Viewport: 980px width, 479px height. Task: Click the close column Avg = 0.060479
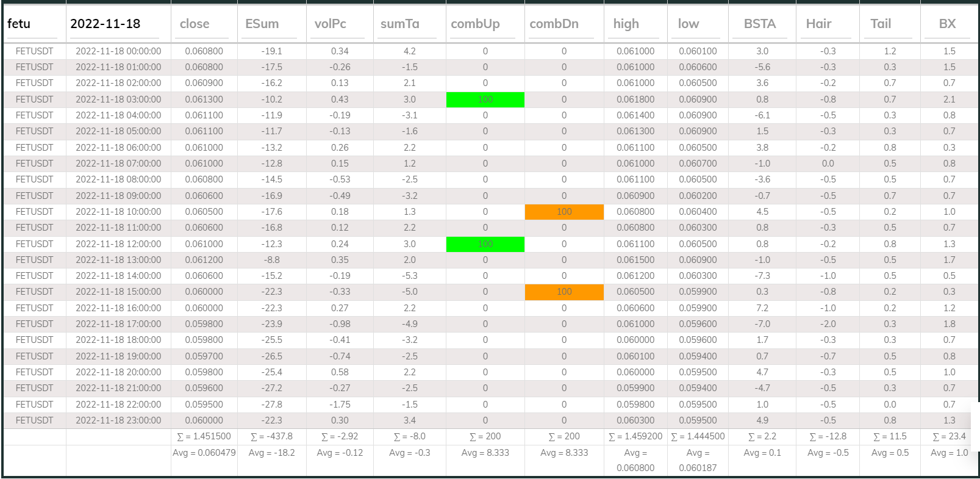[x=204, y=453]
